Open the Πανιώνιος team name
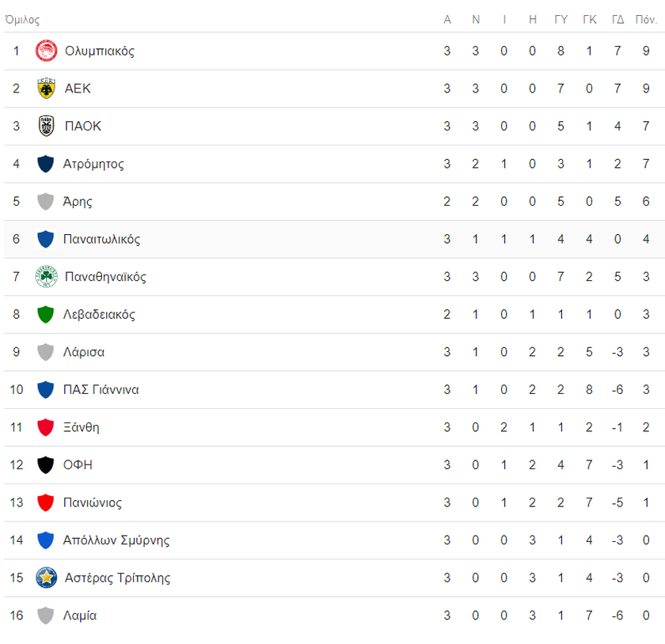The height and width of the screenshot is (644, 665). (x=92, y=502)
